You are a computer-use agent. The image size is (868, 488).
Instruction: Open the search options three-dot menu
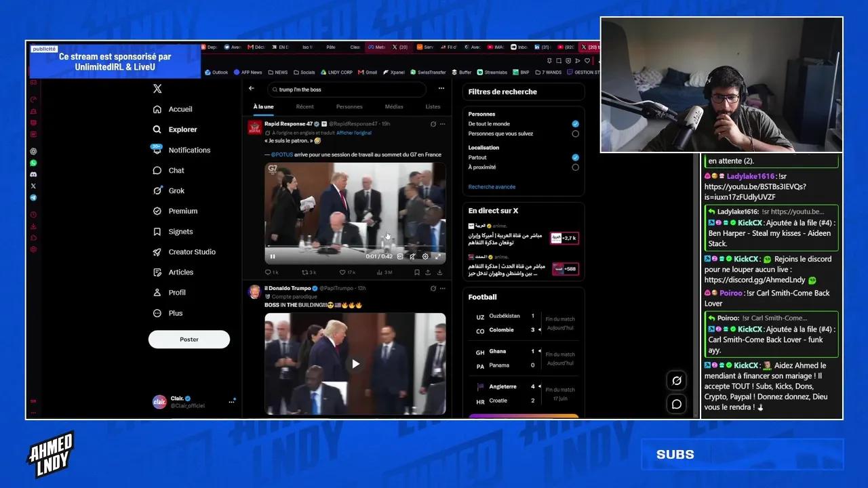pos(441,89)
